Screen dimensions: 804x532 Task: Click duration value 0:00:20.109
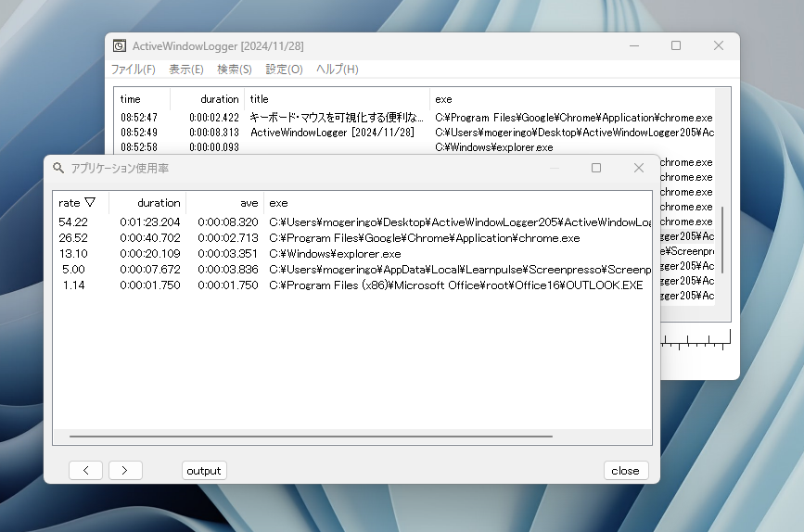tap(150, 254)
